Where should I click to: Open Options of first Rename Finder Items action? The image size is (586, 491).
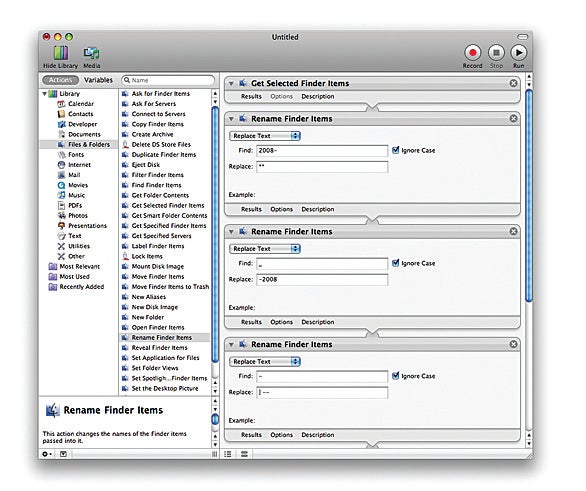(281, 209)
